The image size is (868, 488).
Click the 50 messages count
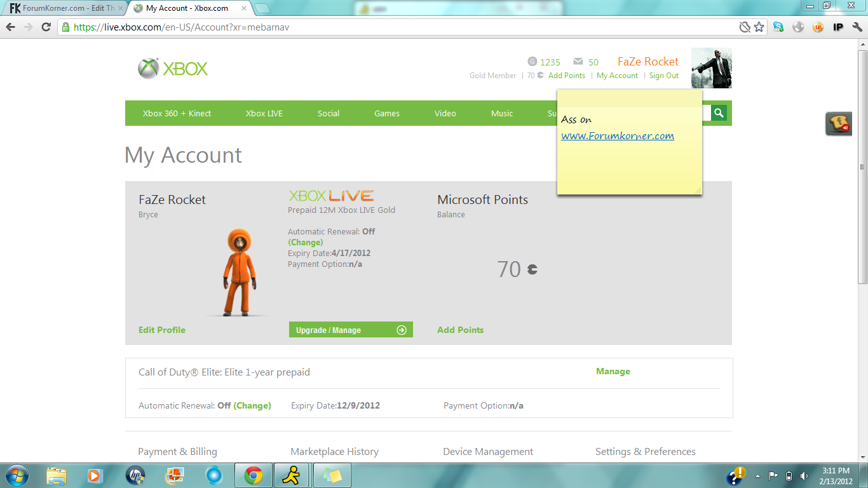593,62
